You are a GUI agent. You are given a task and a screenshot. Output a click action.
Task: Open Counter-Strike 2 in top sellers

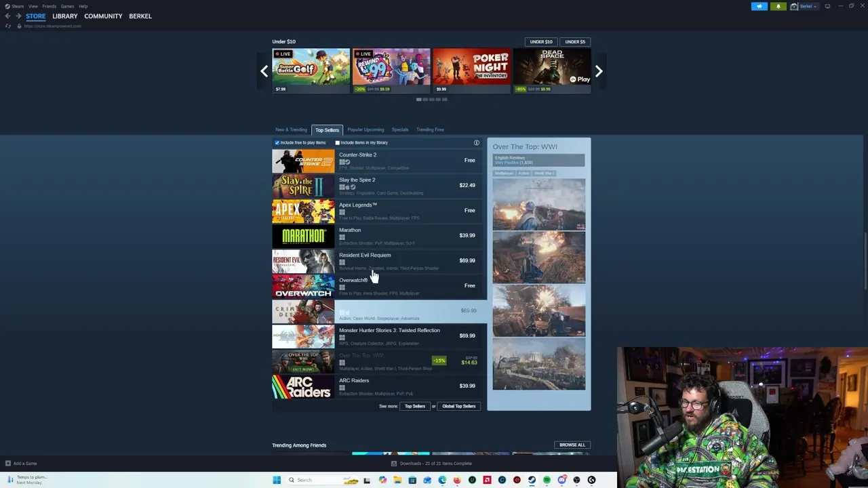pos(379,161)
